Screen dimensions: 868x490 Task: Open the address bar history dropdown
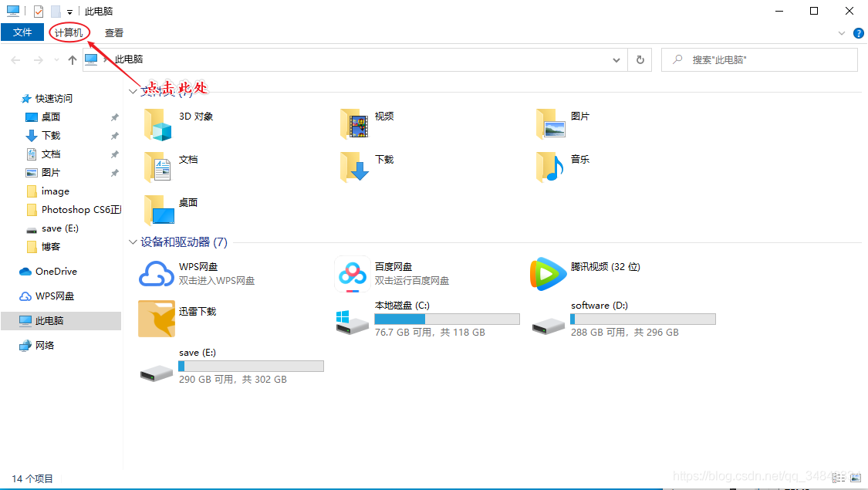click(x=616, y=59)
